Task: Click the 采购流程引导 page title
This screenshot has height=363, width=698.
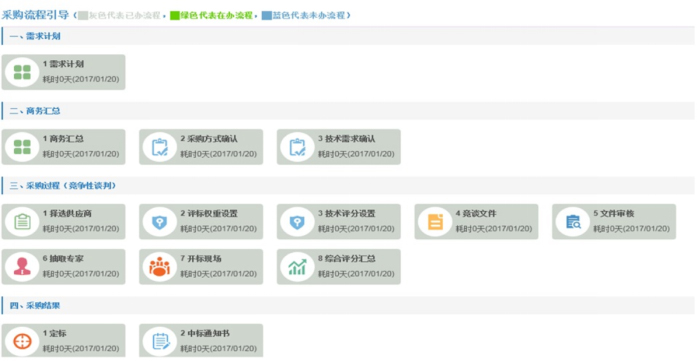Action: pyautogui.click(x=35, y=15)
